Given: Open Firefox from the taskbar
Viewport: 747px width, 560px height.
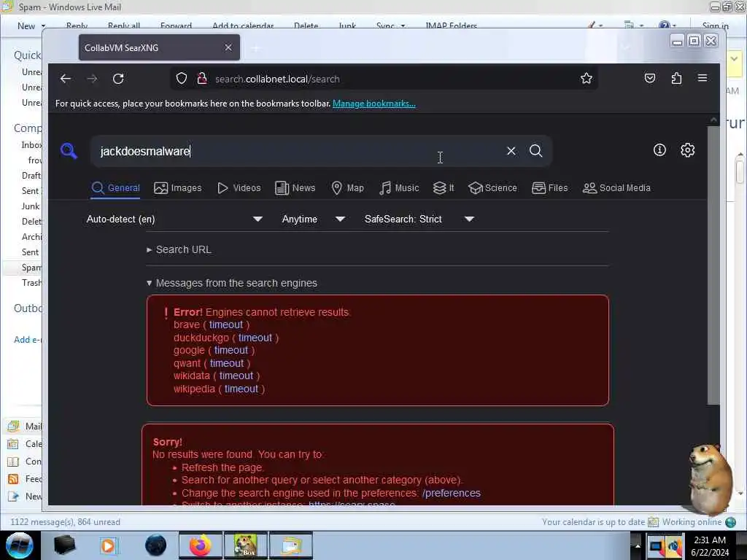Looking at the screenshot, I should 201,545.
